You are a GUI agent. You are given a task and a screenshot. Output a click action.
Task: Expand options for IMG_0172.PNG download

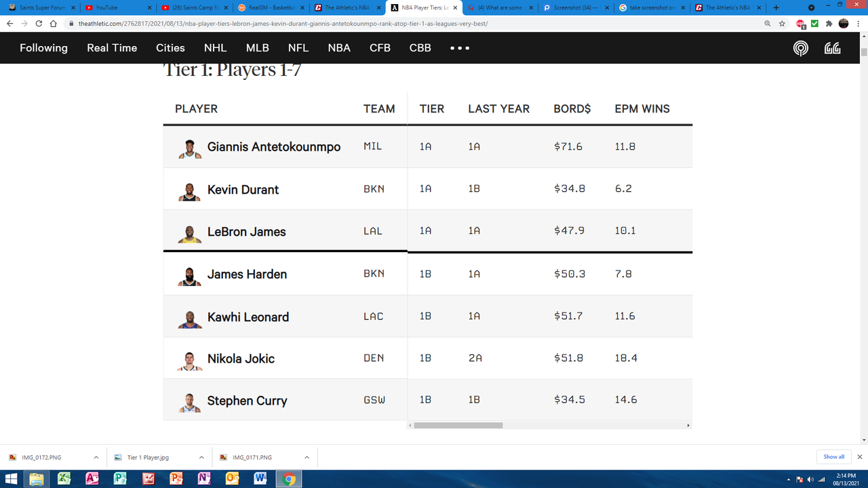pos(96,457)
